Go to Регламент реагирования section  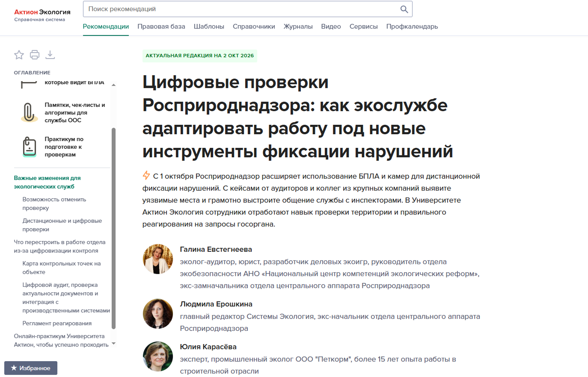click(x=57, y=323)
